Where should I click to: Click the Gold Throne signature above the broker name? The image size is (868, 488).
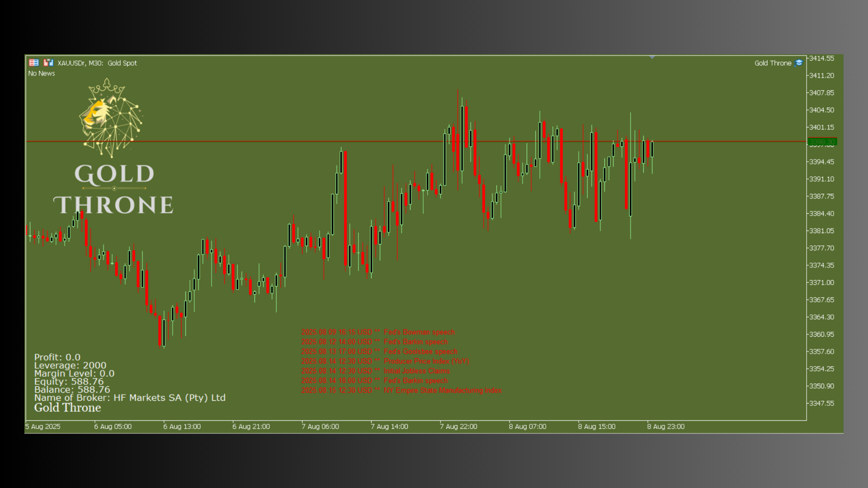click(x=67, y=408)
